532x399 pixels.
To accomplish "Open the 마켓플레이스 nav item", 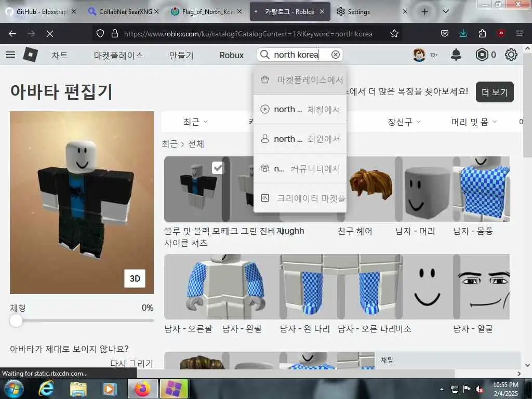I will tap(118, 55).
